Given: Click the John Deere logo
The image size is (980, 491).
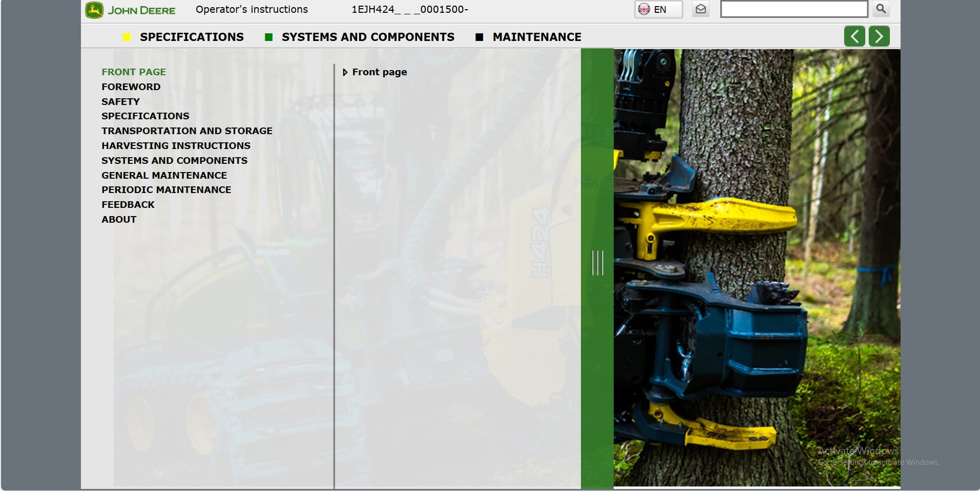Looking at the screenshot, I should click(x=130, y=10).
